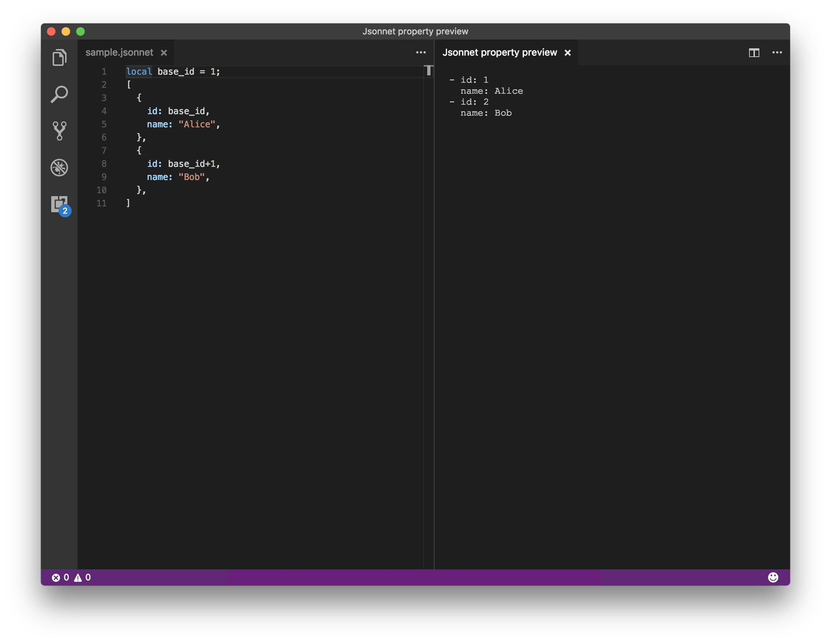Screen dimensions: 831x644
Task: Open the more actions menu of preview pane
Action: (x=777, y=53)
